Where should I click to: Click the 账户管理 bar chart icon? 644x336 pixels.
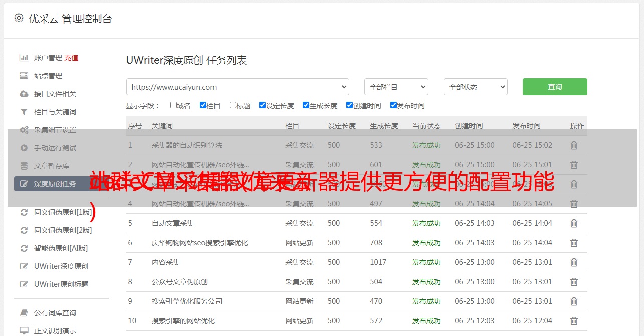pyautogui.click(x=24, y=58)
